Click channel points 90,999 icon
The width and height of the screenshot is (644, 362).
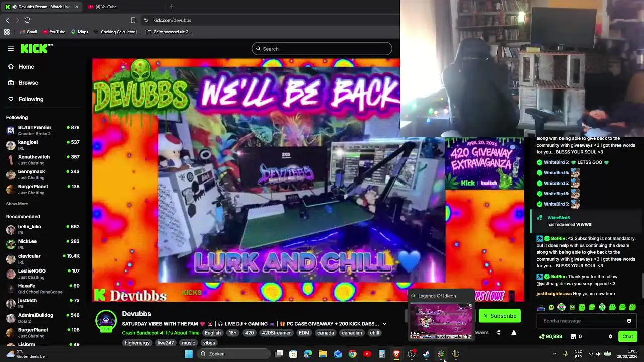(x=542, y=336)
